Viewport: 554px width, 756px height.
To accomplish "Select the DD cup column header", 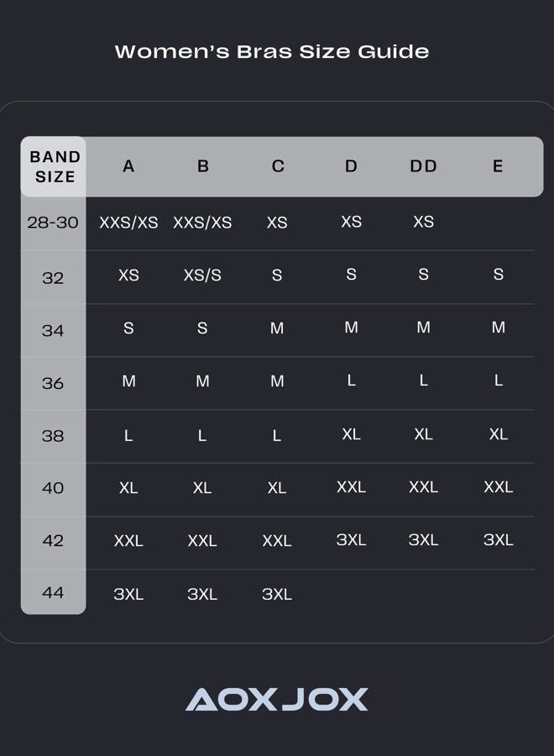I will (423, 165).
